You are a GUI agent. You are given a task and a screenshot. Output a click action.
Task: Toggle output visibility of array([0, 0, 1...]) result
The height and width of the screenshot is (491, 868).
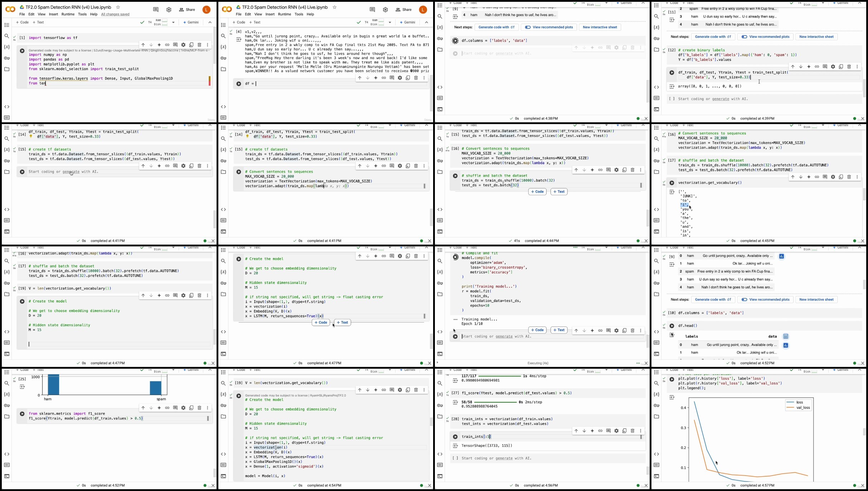click(x=671, y=87)
